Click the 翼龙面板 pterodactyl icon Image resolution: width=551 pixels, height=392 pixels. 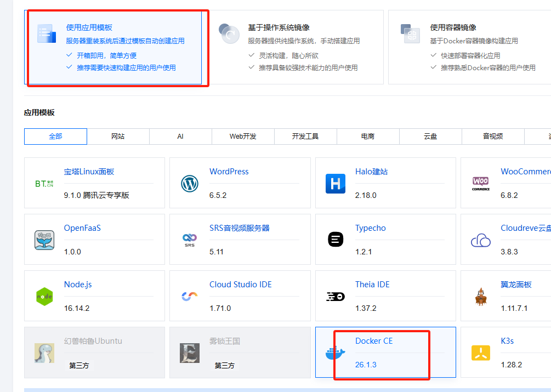pyautogui.click(x=481, y=297)
